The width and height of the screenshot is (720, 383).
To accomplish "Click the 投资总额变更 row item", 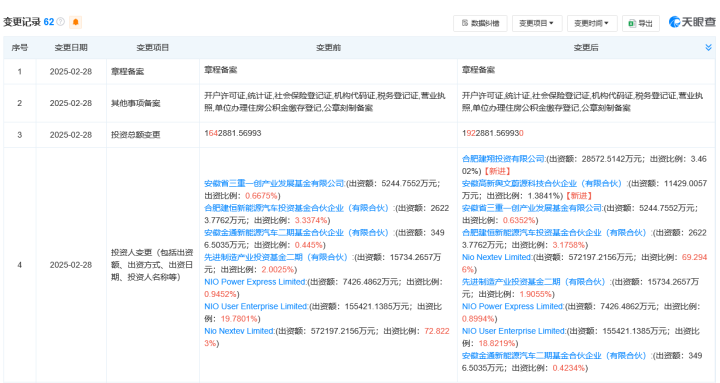I will [135, 135].
